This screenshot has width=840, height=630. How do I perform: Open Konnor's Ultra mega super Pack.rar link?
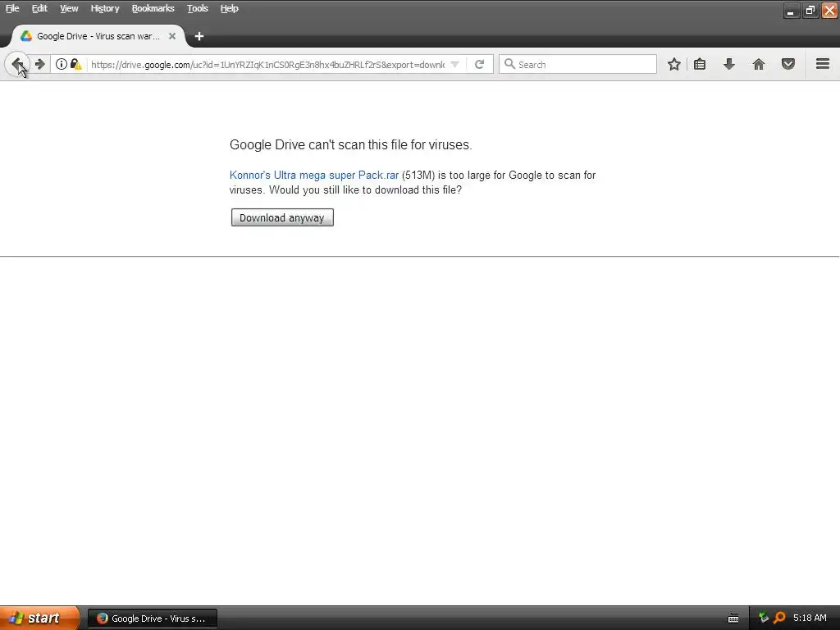pyautogui.click(x=314, y=176)
